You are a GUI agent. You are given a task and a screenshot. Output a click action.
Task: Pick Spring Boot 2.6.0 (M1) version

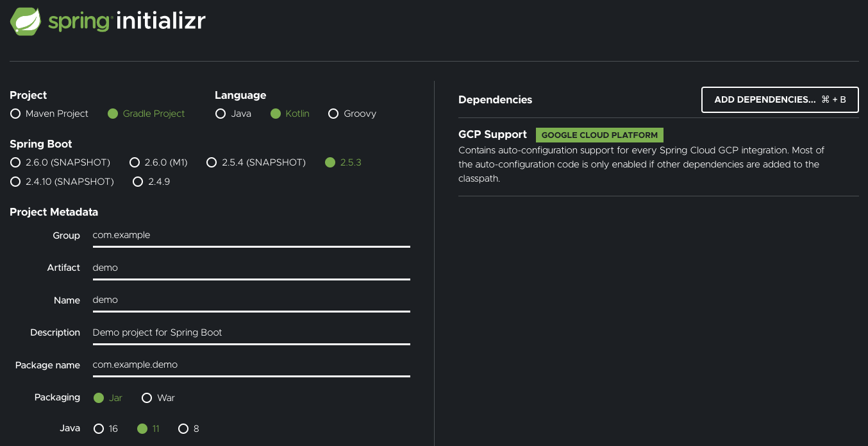tap(158, 162)
